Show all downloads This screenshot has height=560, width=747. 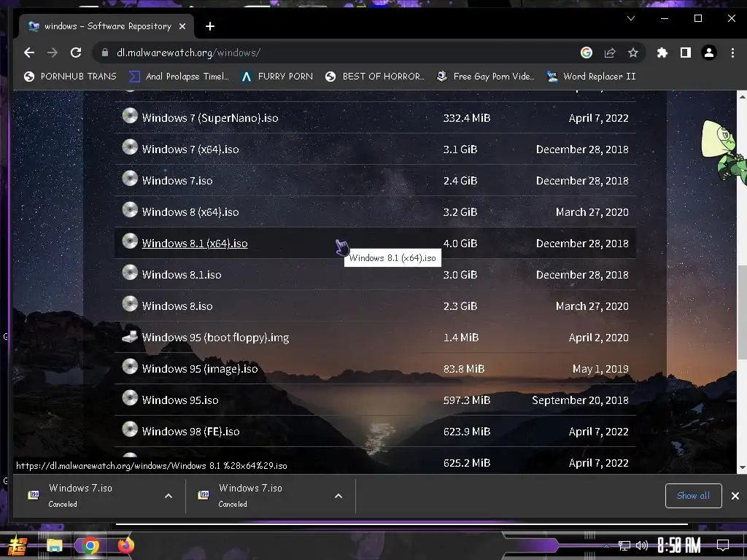(x=693, y=496)
